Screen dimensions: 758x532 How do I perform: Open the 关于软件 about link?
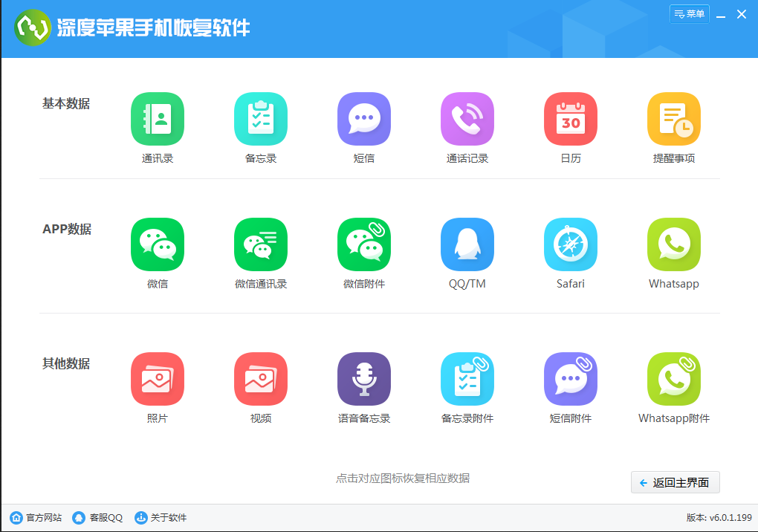pos(161,517)
